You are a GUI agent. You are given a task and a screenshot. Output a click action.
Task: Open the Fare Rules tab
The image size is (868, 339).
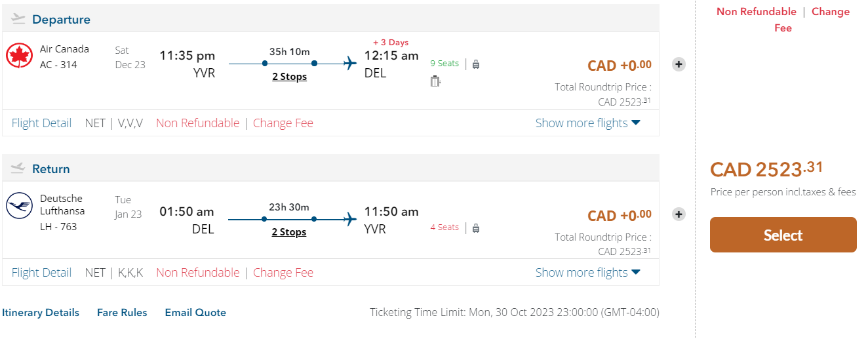point(122,313)
